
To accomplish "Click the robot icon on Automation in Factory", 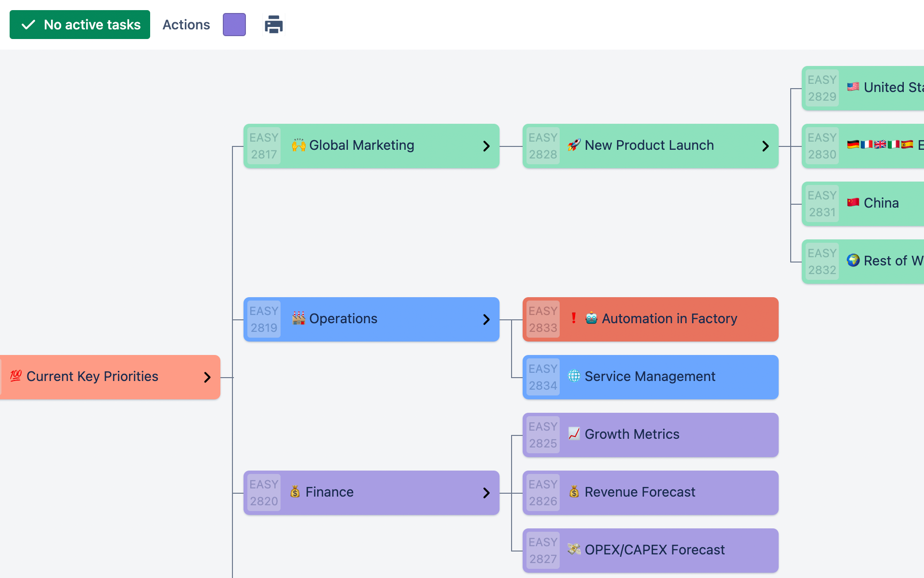I will [591, 318].
